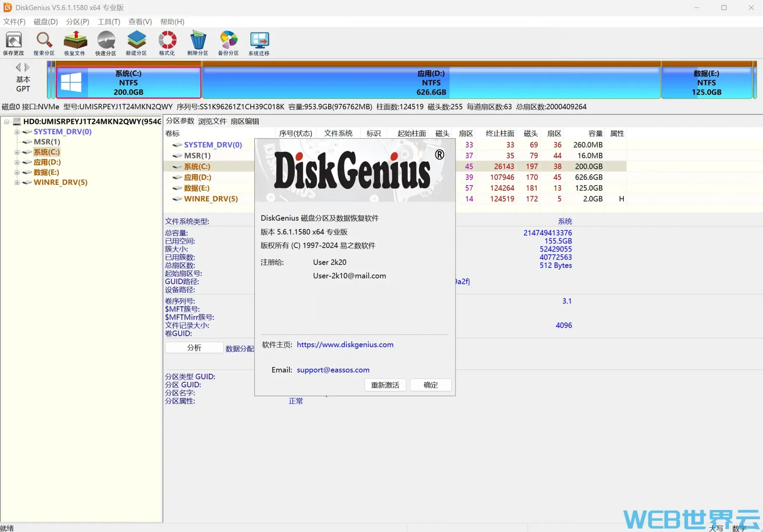Open the 工具(T) menu
Image resolution: width=763 pixels, height=532 pixels.
109,22
